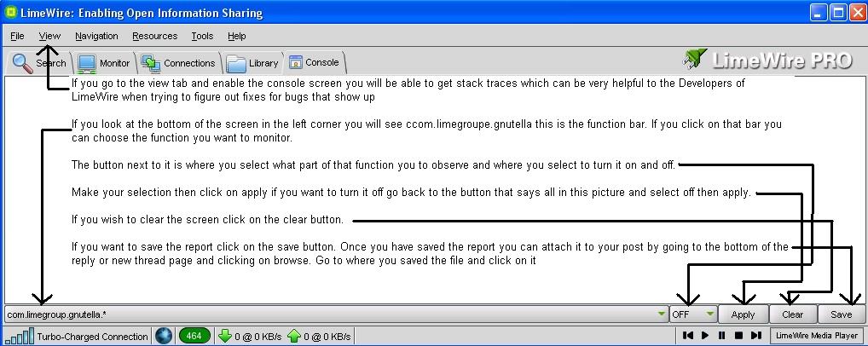Click the Apply button
Viewport: 868px width, 346px height.
743,314
